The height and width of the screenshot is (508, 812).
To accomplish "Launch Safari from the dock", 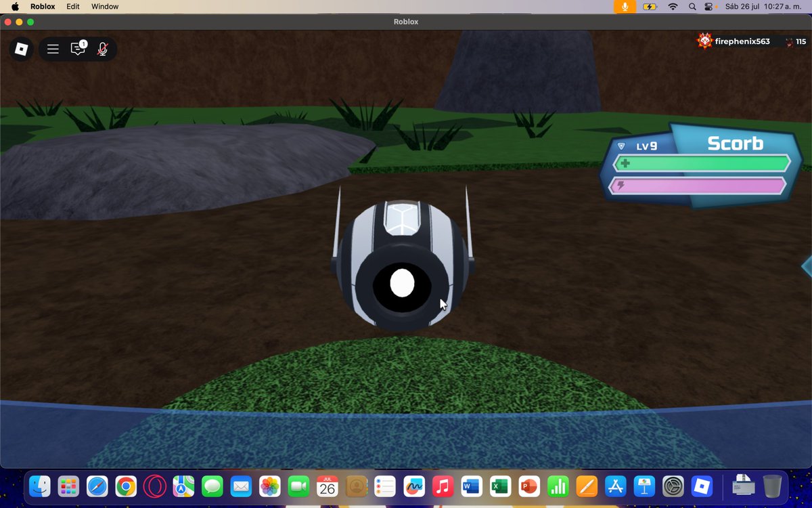I will coord(97,486).
